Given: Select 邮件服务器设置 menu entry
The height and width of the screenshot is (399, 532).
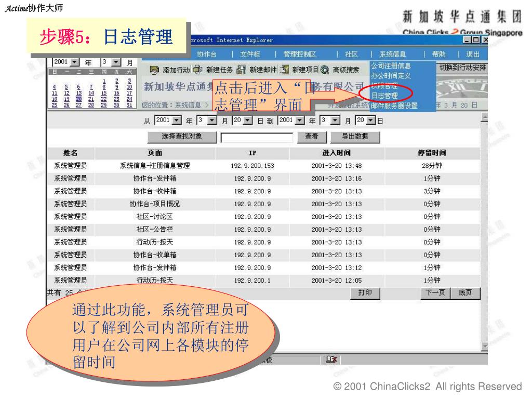Looking at the screenshot, I should [x=394, y=106].
